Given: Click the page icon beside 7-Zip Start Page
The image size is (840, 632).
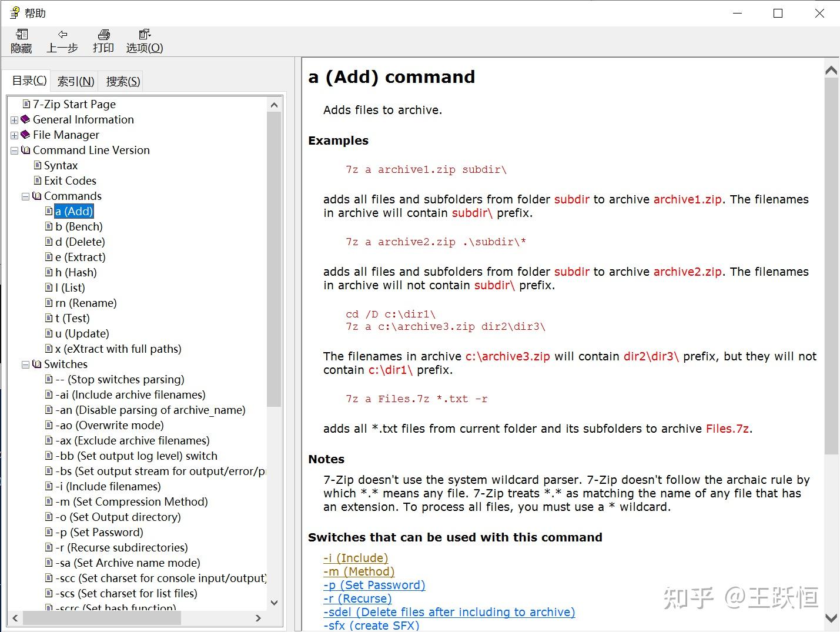Looking at the screenshot, I should pos(26,104).
